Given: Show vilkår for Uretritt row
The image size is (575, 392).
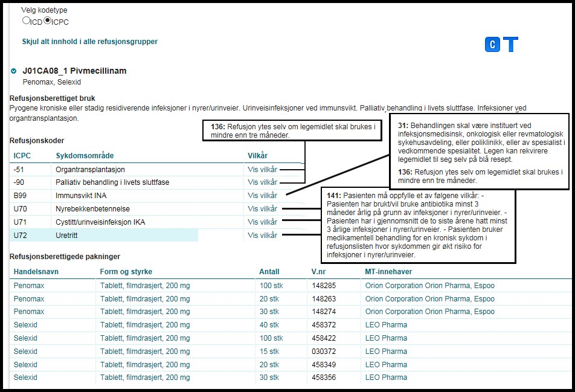Looking at the screenshot, I should click(262, 236).
